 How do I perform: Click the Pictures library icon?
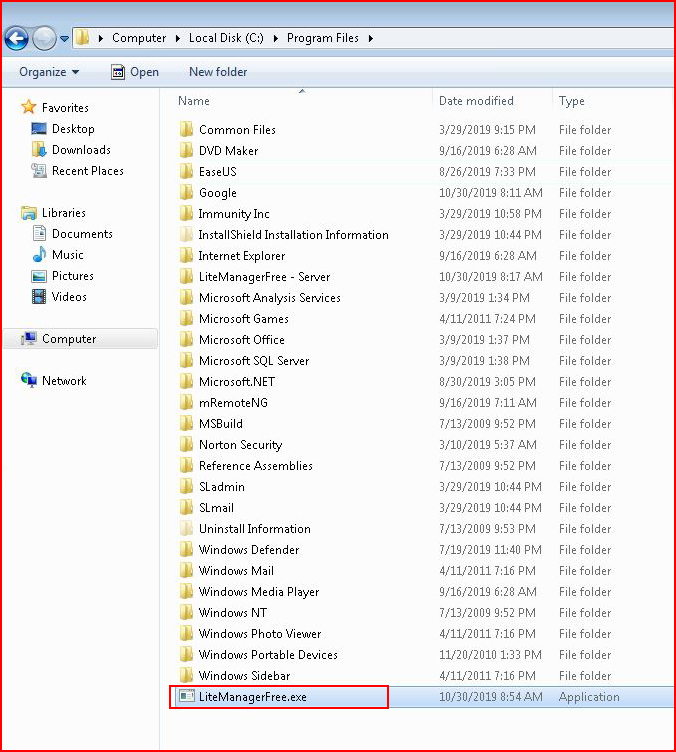(x=39, y=276)
